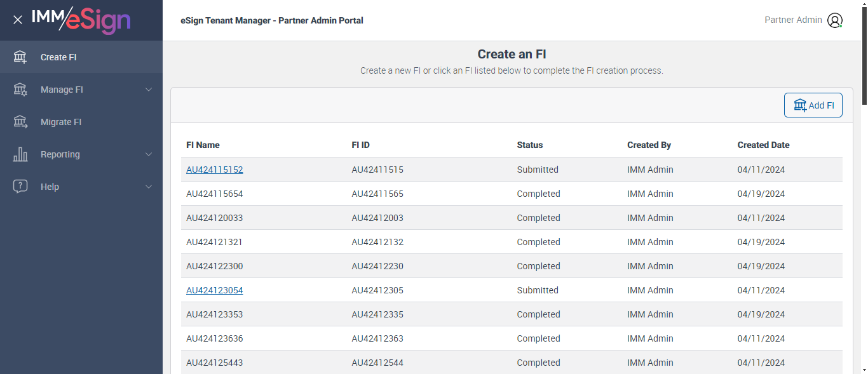Click the FI Name column header
The width and height of the screenshot is (868, 374).
[x=203, y=145]
